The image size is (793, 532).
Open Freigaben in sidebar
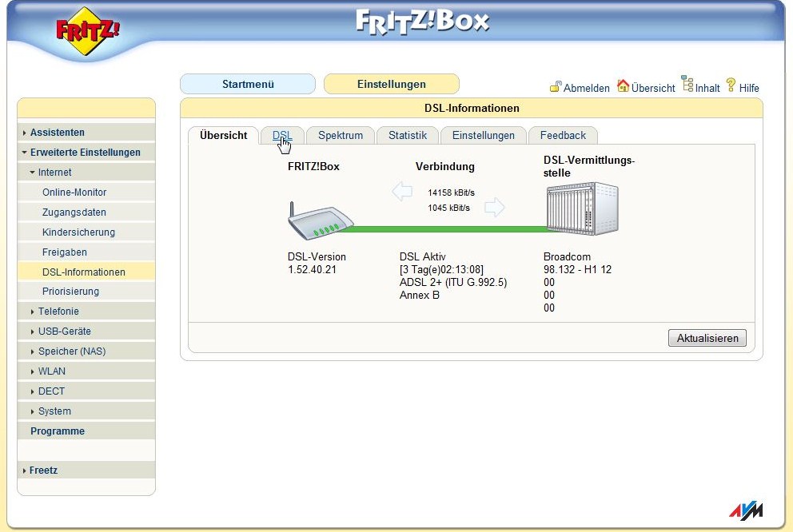tap(86, 252)
